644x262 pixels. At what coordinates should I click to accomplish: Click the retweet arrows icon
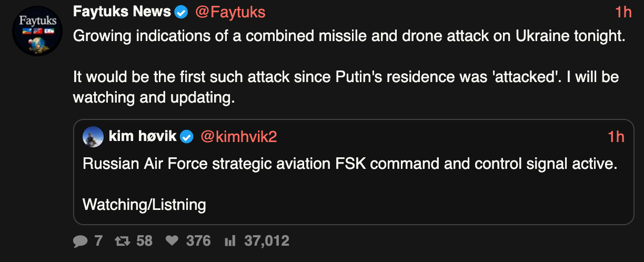tap(123, 241)
